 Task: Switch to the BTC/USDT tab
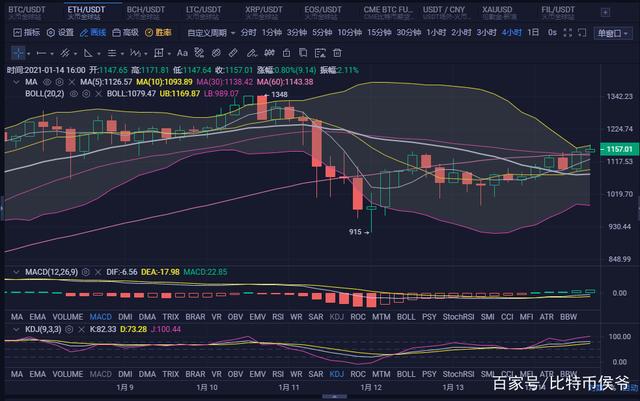coord(27,13)
